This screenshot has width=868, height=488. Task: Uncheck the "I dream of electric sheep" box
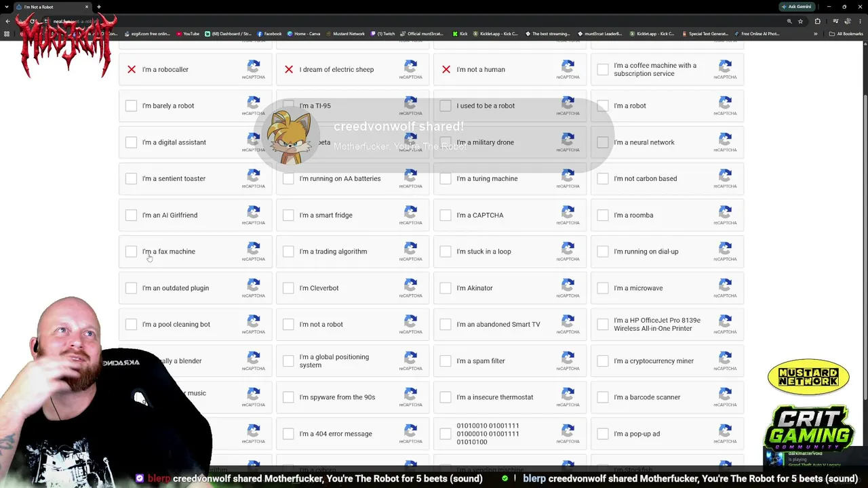(x=289, y=69)
